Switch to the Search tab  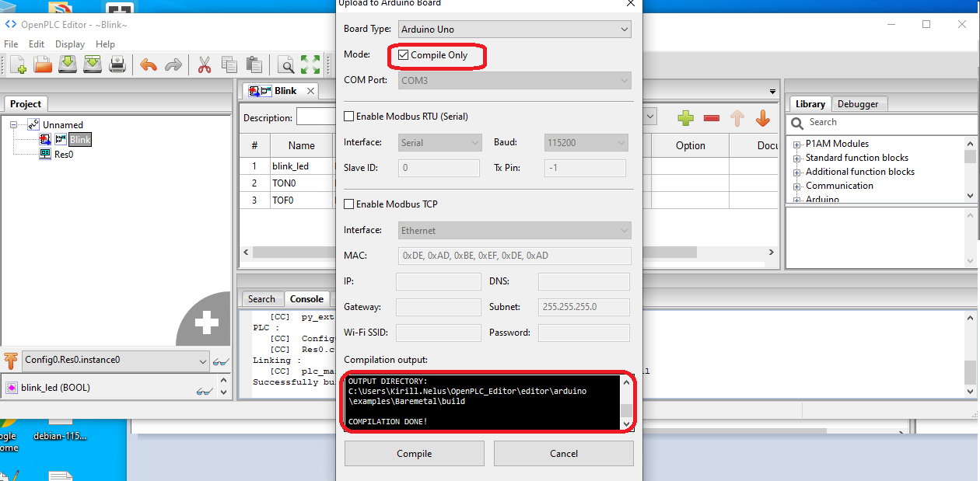click(261, 299)
